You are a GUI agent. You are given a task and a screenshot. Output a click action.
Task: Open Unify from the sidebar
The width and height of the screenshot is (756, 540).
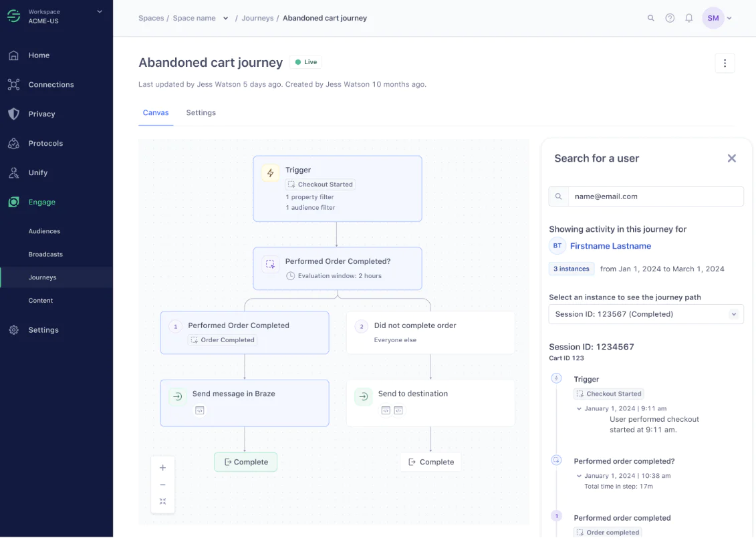(x=37, y=172)
